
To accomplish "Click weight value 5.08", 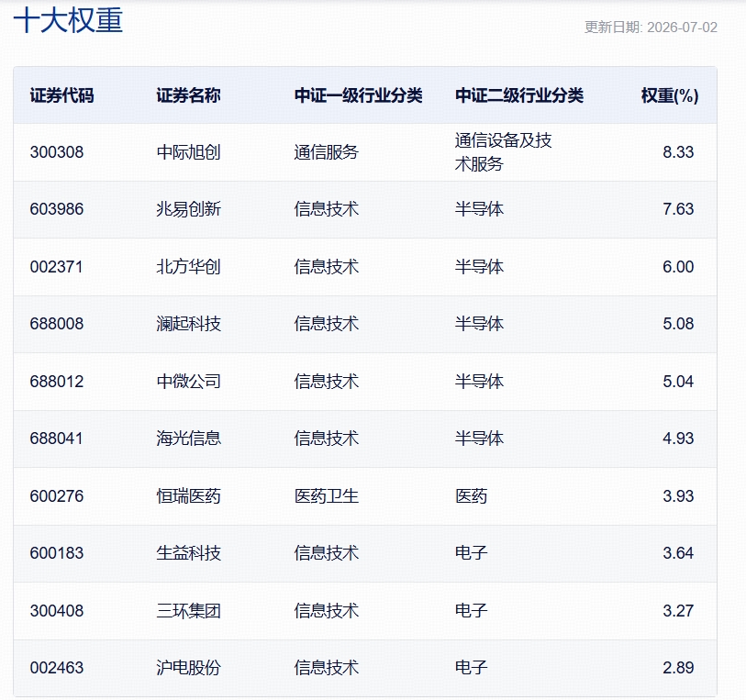I will (678, 324).
